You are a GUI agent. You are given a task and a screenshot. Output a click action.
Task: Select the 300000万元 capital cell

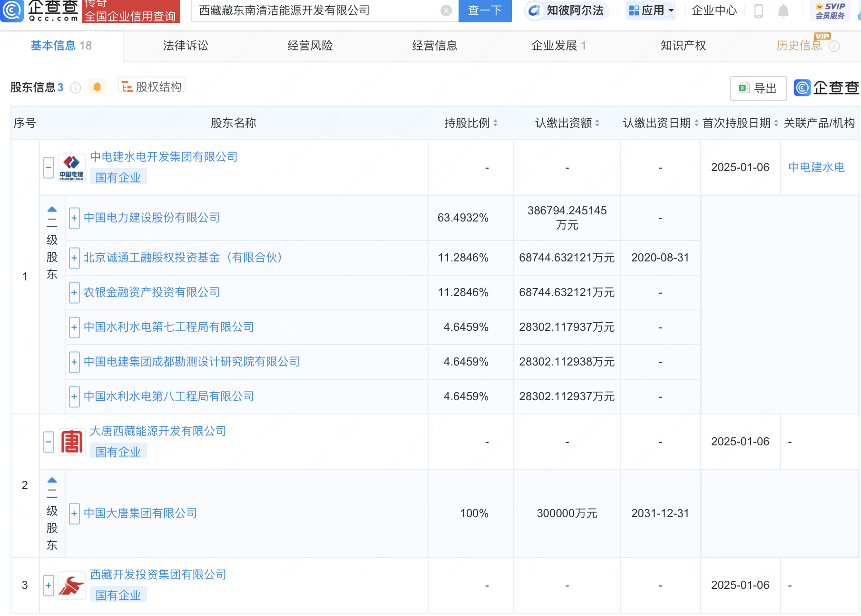click(x=567, y=513)
